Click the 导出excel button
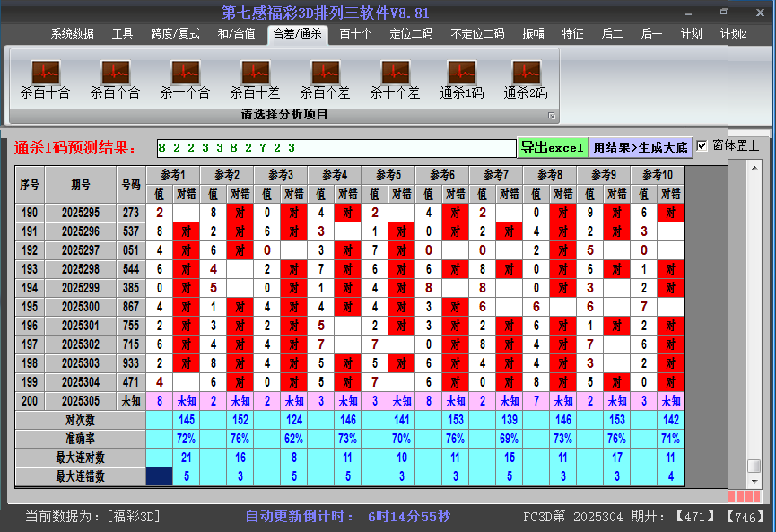 [552, 147]
